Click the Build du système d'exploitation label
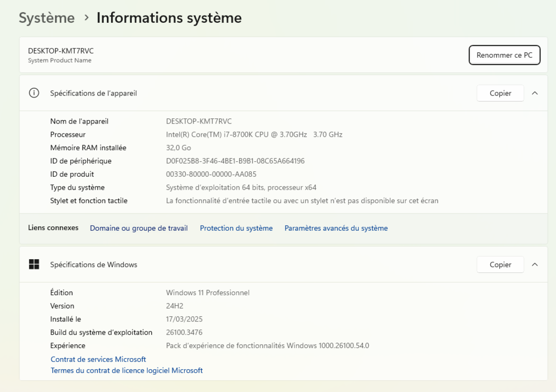 click(x=101, y=333)
